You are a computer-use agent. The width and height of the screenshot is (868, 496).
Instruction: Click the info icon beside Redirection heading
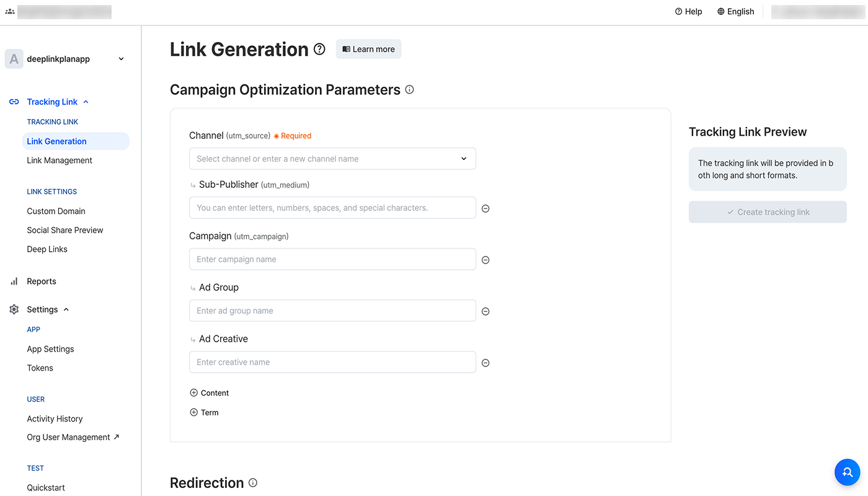click(253, 482)
